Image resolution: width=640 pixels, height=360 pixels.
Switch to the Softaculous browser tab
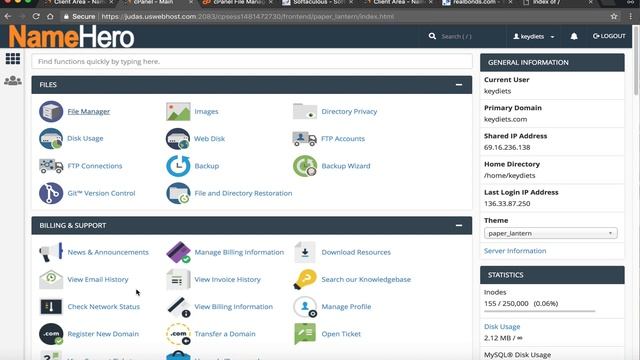tap(318, 3)
